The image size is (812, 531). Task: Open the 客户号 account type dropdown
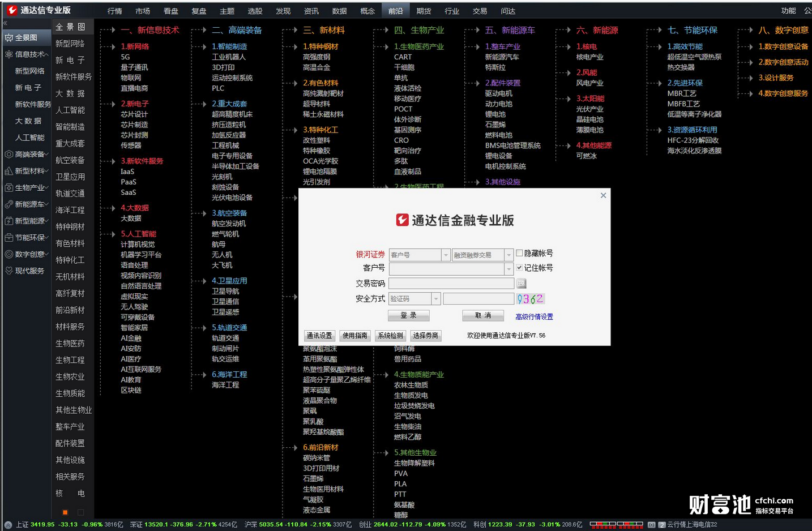pos(420,255)
